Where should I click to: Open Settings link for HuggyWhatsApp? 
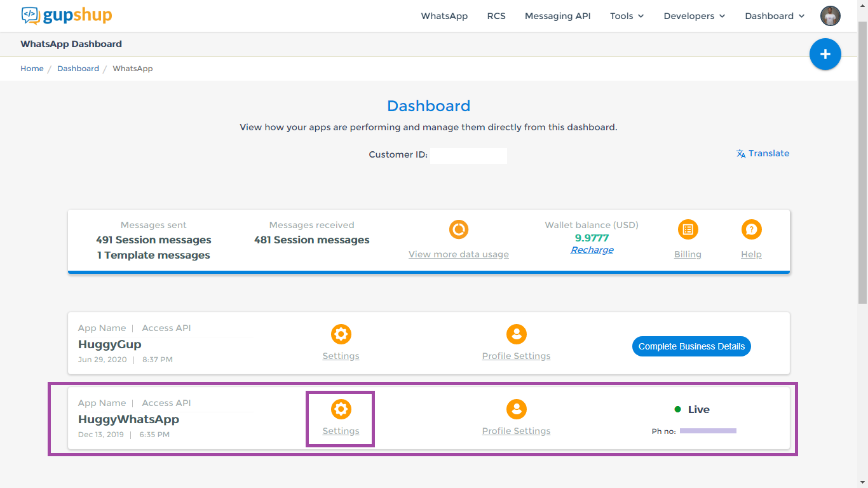341,431
